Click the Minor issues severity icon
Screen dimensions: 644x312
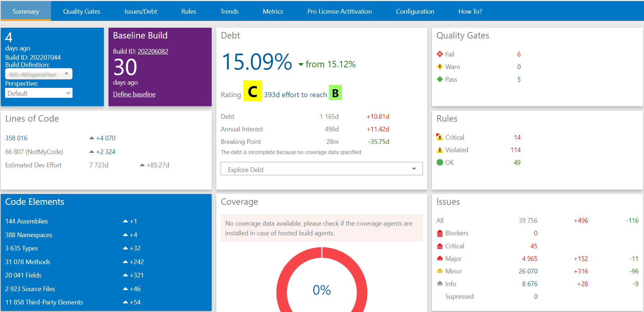click(440, 271)
